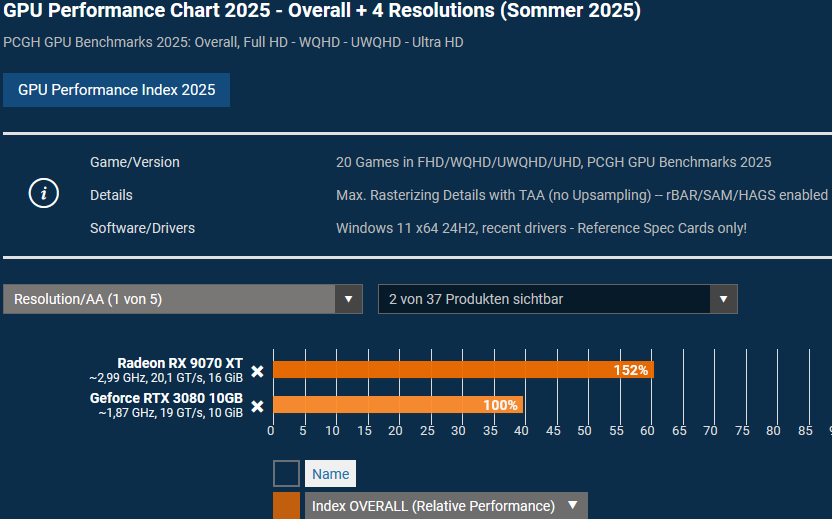Click the info circle icon

44,193
